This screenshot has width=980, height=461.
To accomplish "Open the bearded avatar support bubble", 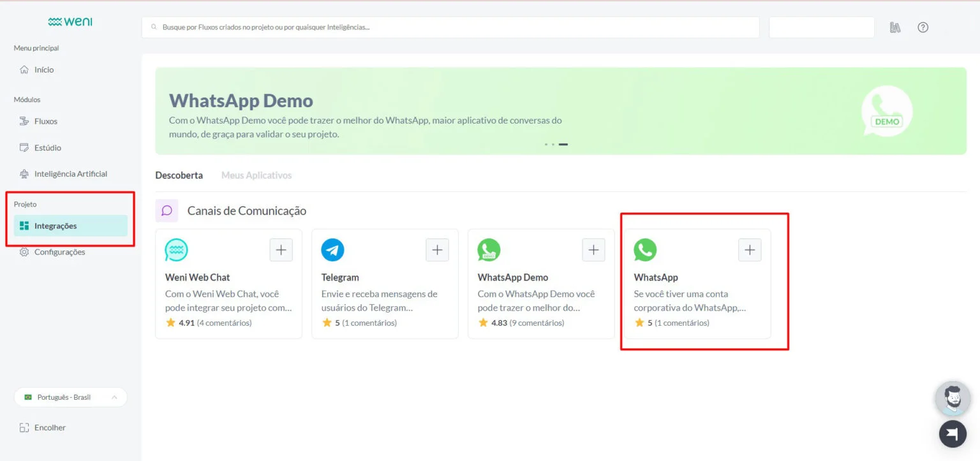I will point(953,399).
